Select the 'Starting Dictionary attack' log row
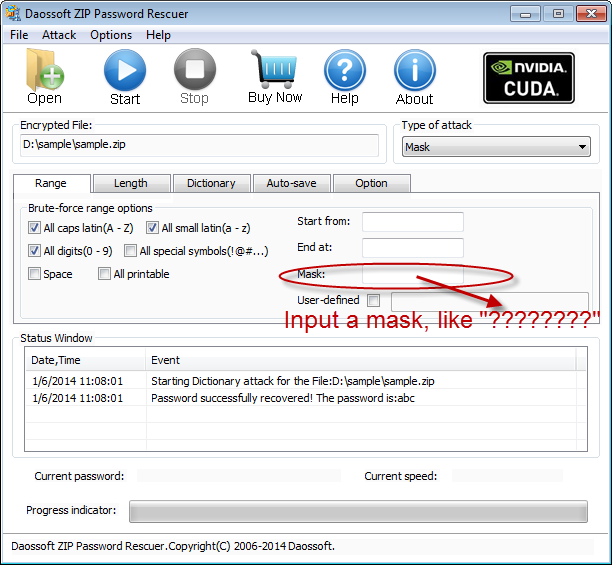This screenshot has height=565, width=612. 306,381
